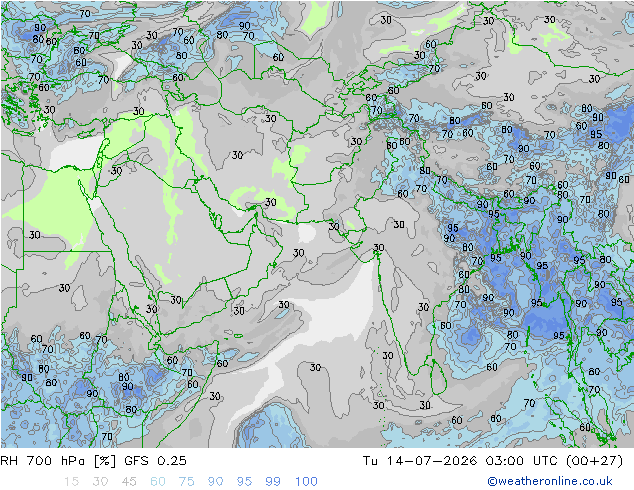Viewport: 634px width, 490px height.
Task: Select the legend value 95 in the bottom scale
Action: click(244, 482)
